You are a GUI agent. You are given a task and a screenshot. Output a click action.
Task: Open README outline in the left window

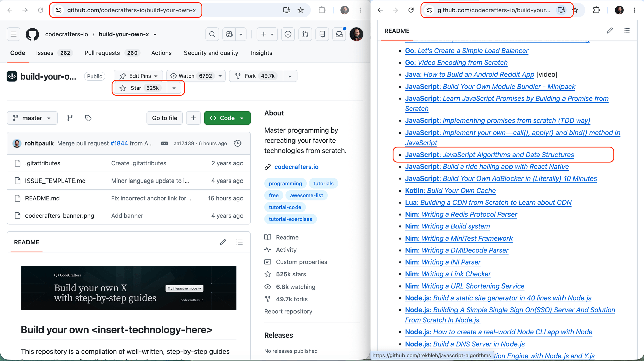tap(239, 242)
